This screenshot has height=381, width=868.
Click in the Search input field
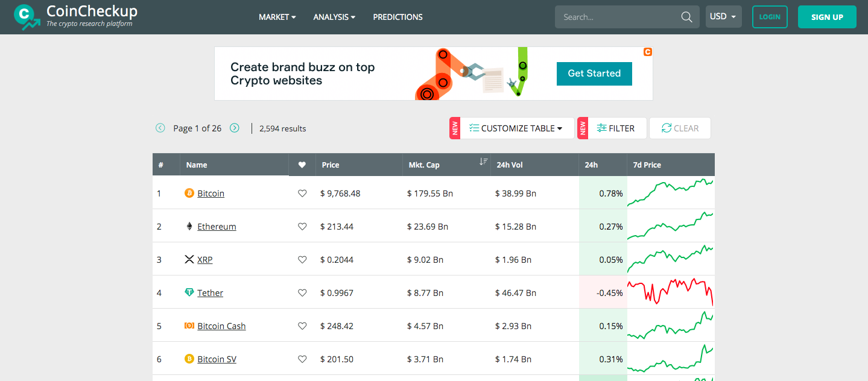618,17
